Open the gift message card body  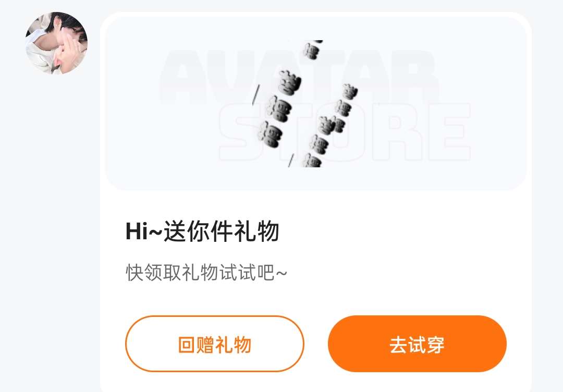coord(316,202)
